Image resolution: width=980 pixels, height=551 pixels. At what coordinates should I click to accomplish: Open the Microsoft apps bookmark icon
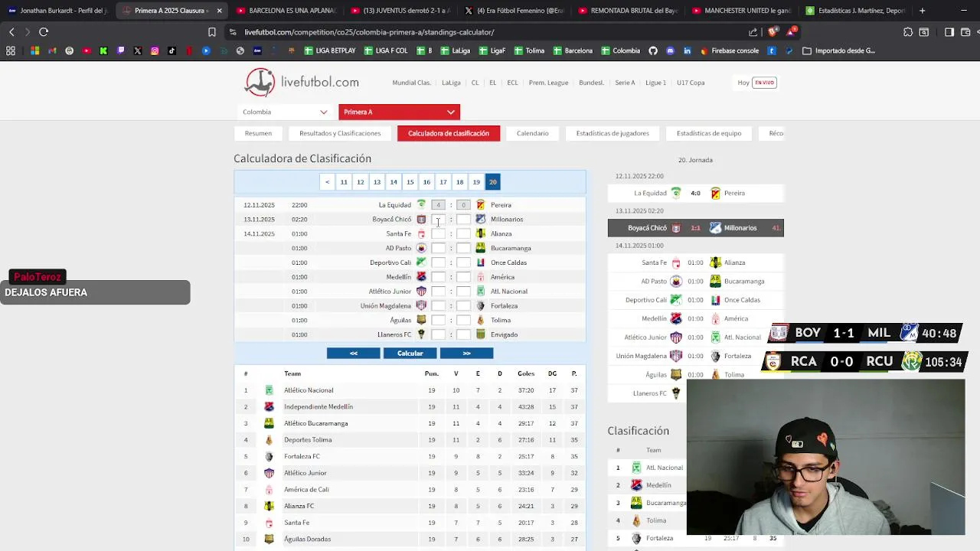click(x=35, y=51)
